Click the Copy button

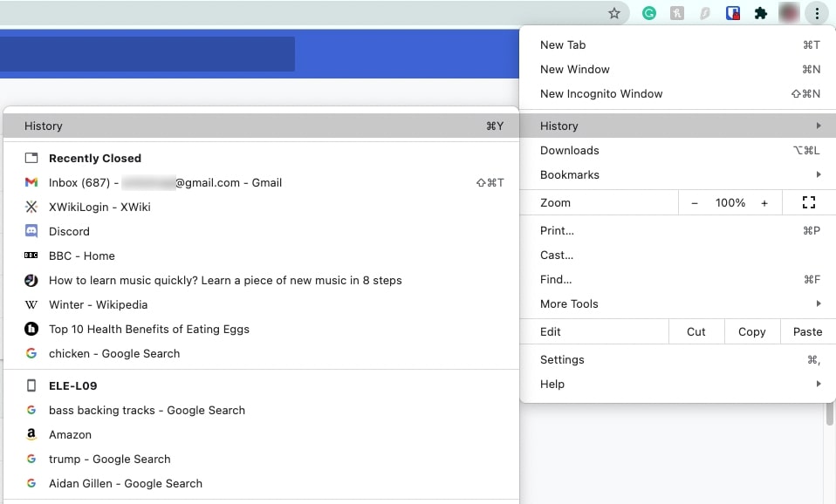click(751, 331)
